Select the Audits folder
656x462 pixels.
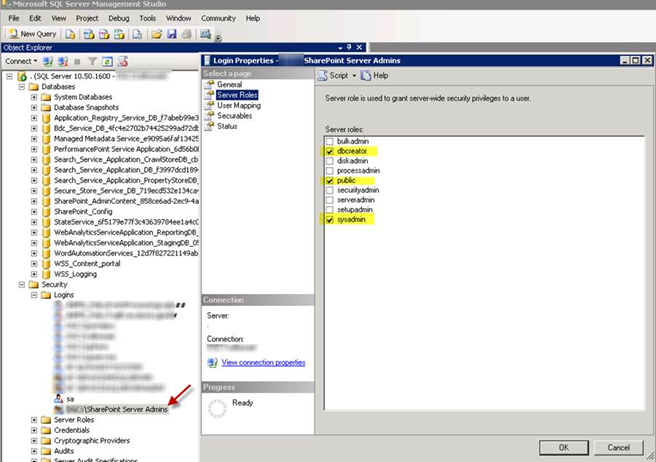click(64, 451)
